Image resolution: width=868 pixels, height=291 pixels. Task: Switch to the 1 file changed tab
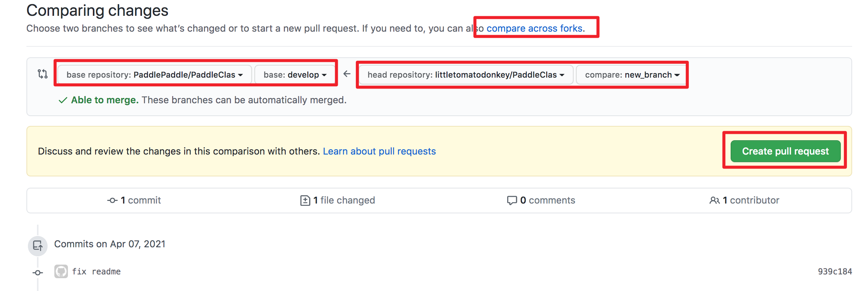(x=338, y=201)
